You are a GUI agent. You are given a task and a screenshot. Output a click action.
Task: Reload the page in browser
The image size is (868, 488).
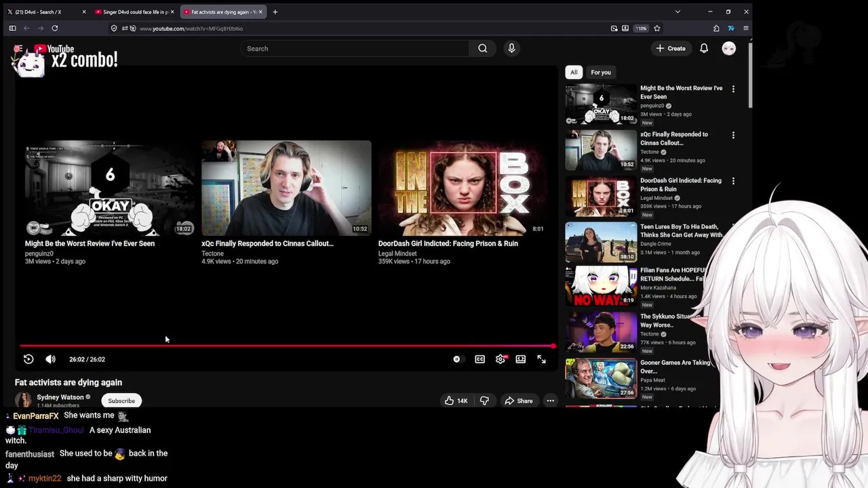point(55,28)
